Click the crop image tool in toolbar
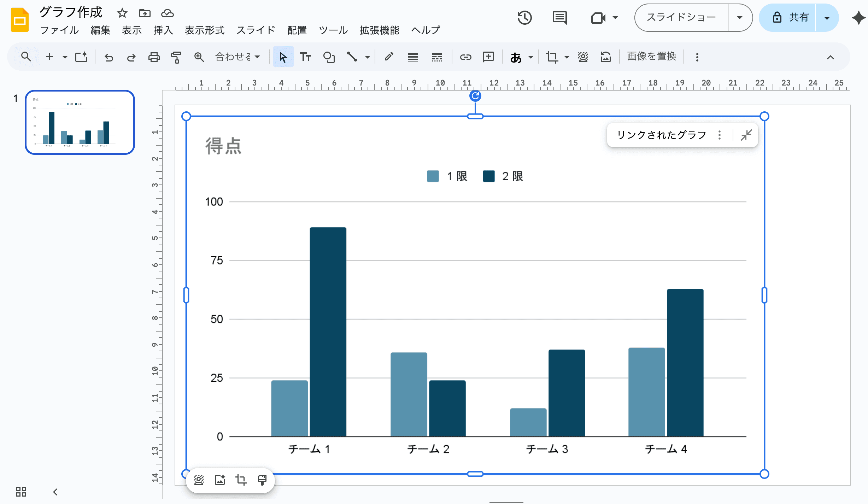 (552, 57)
